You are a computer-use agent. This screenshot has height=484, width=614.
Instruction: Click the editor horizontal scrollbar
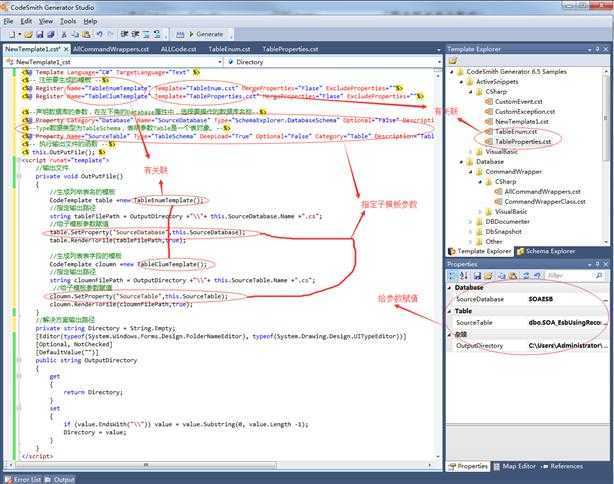click(146, 465)
